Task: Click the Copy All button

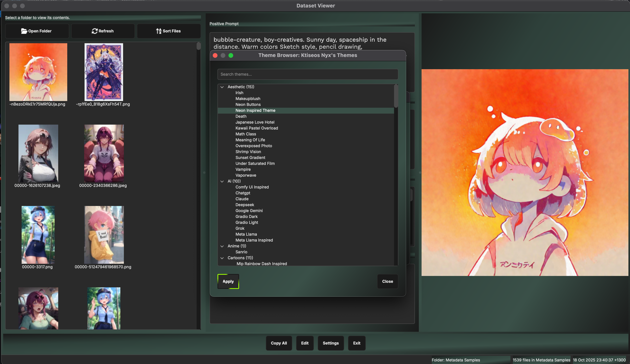Action: [279, 343]
